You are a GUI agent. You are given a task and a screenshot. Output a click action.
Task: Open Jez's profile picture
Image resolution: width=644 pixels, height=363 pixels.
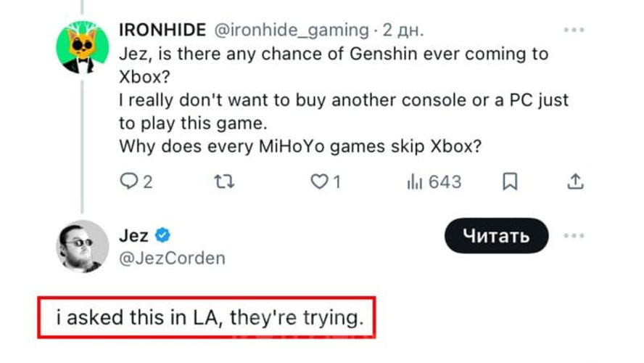tap(83, 246)
